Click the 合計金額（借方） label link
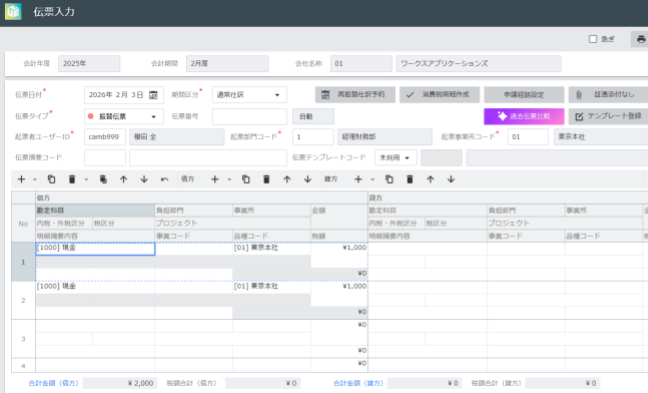Viewport: 648px width, 393px height. (x=53, y=383)
